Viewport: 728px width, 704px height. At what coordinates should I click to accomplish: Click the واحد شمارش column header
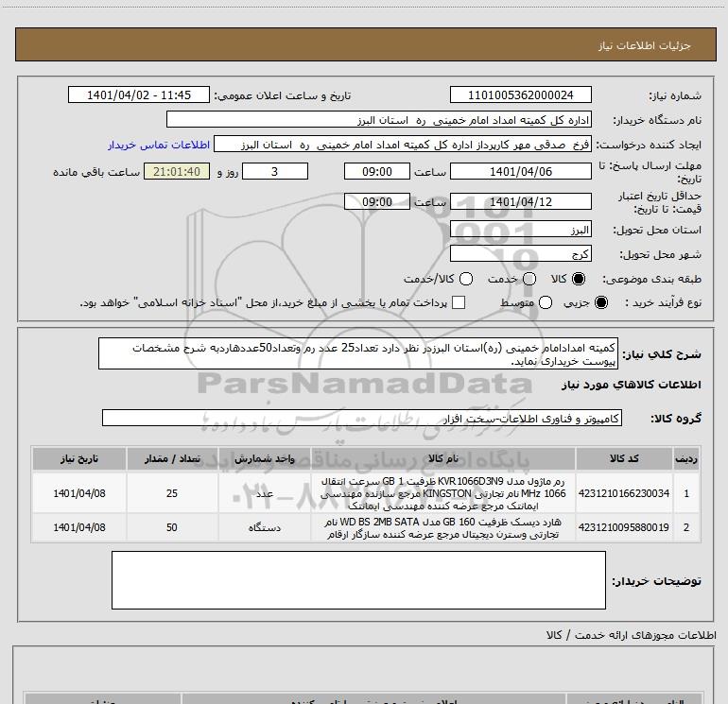pyautogui.click(x=264, y=458)
